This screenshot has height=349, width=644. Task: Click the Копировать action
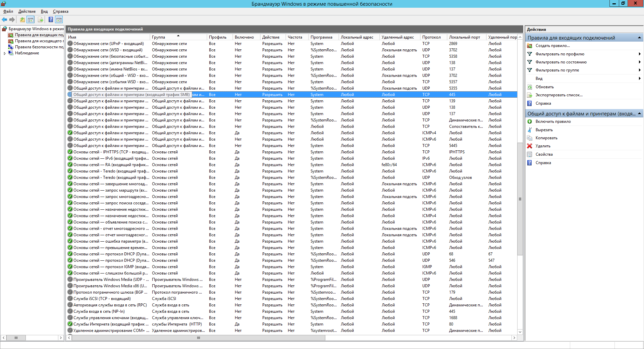pyautogui.click(x=546, y=138)
